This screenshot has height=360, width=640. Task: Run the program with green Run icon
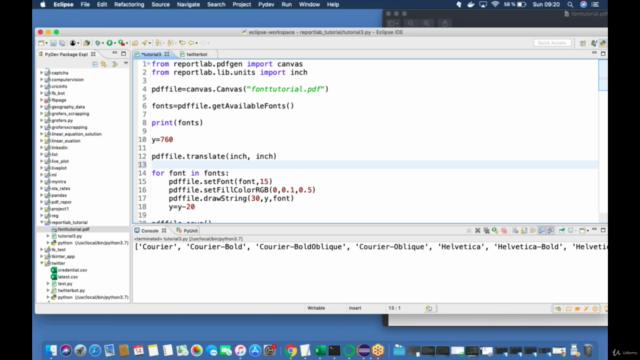point(109,43)
